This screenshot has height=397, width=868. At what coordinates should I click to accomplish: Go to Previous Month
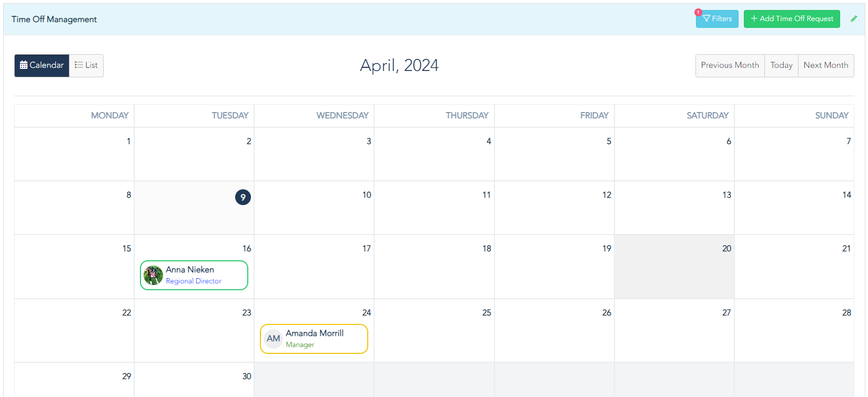tap(730, 65)
